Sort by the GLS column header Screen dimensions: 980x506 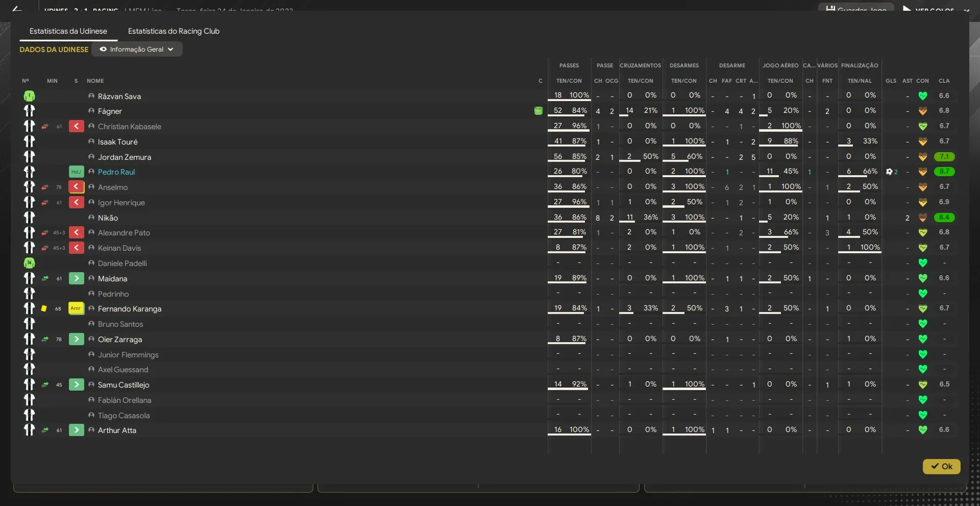coord(891,81)
